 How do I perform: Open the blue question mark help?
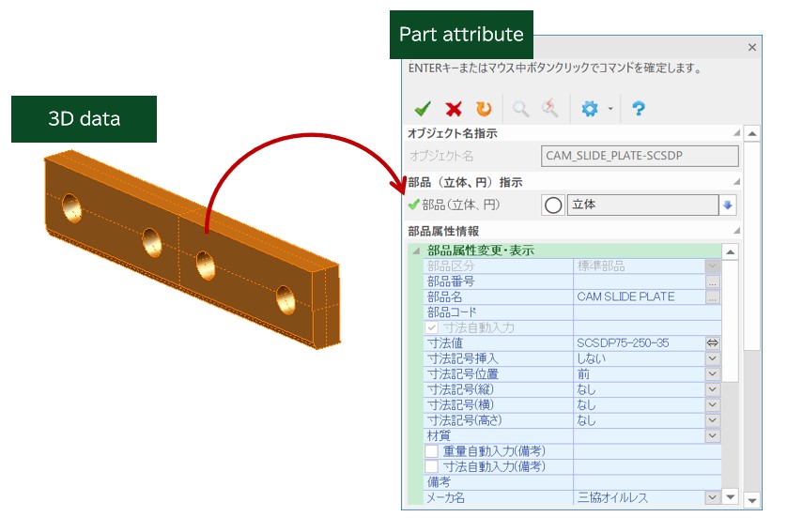tap(639, 109)
